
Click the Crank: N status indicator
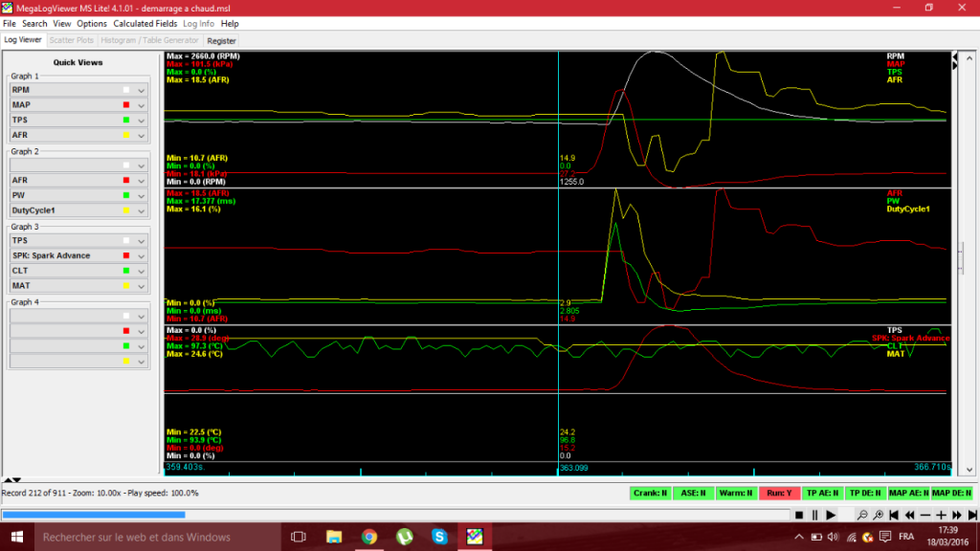pyautogui.click(x=650, y=493)
